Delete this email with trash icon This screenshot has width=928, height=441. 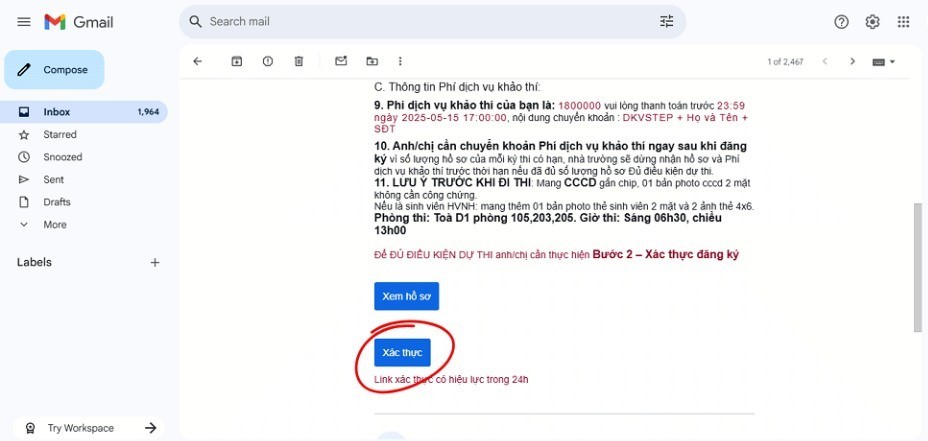pyautogui.click(x=299, y=61)
